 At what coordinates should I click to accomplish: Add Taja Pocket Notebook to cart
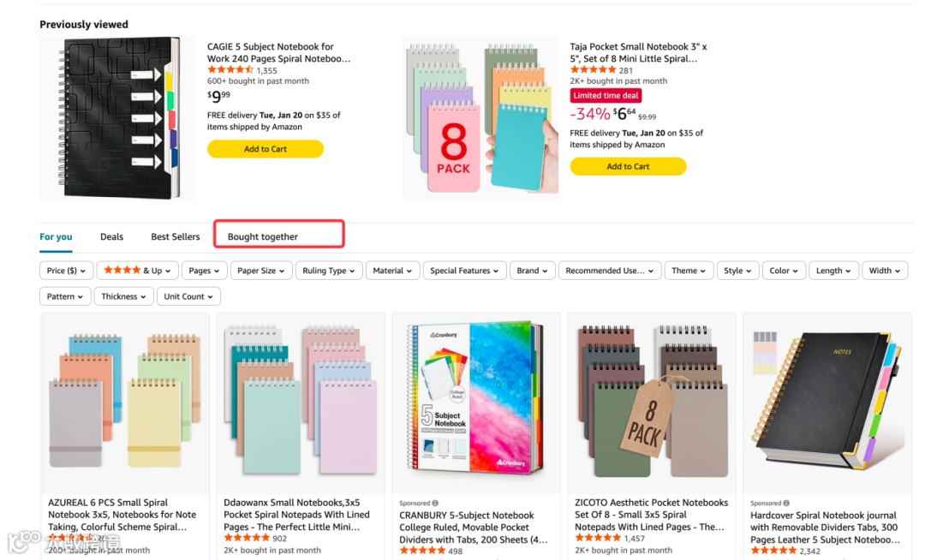[628, 166]
